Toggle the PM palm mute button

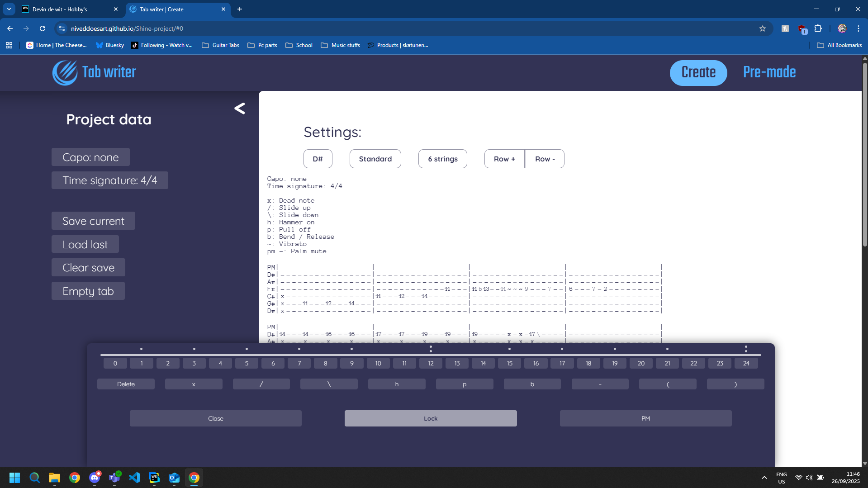click(645, 418)
